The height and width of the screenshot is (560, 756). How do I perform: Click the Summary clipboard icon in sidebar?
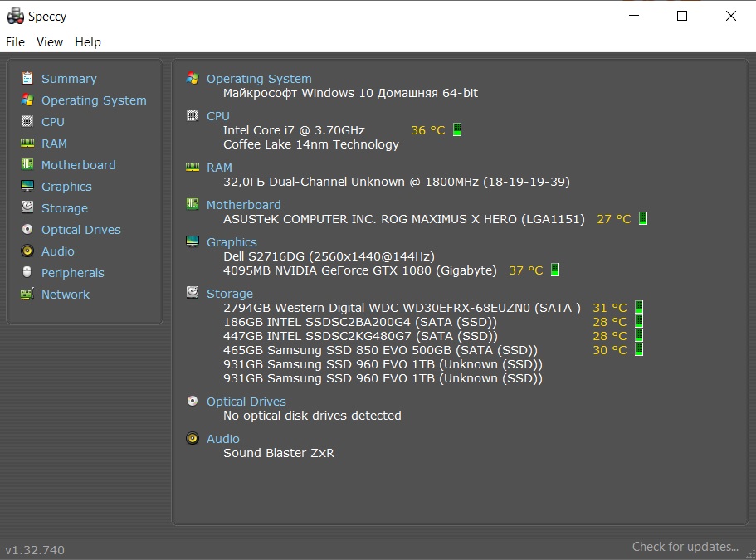pos(27,79)
